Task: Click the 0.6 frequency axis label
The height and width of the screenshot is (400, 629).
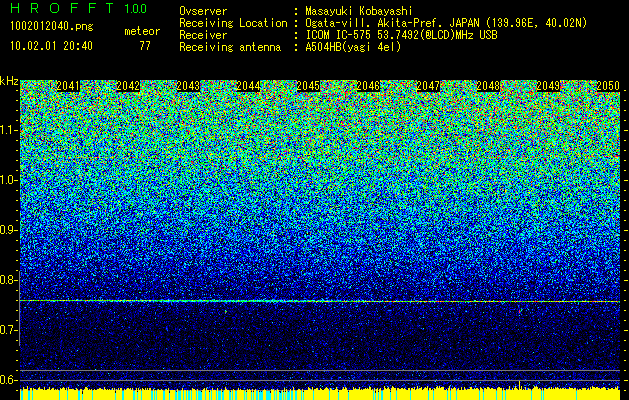Action: [x=8, y=380]
